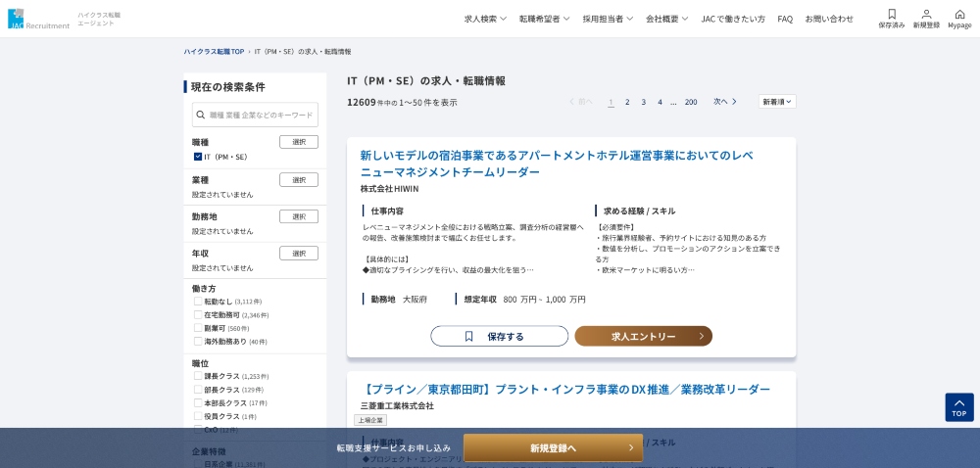980x468 pixels.
Task: Click company name 株式会社HIWIN
Action: click(389, 188)
